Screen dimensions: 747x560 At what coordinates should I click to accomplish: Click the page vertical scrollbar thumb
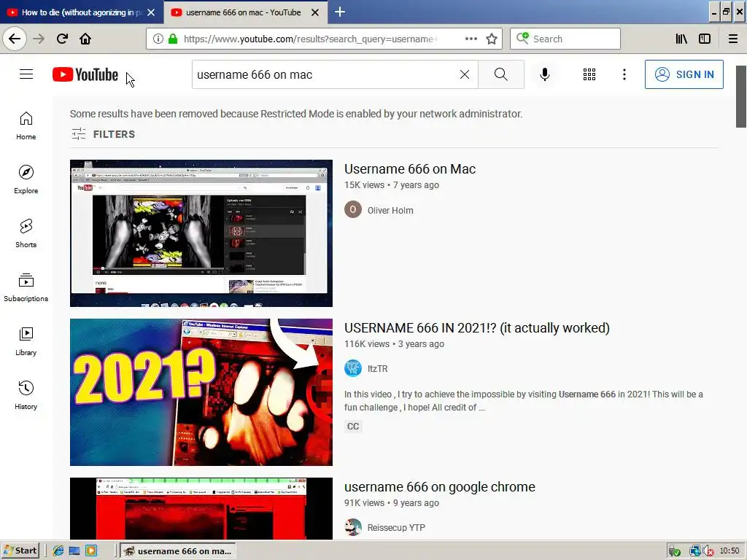click(x=741, y=97)
